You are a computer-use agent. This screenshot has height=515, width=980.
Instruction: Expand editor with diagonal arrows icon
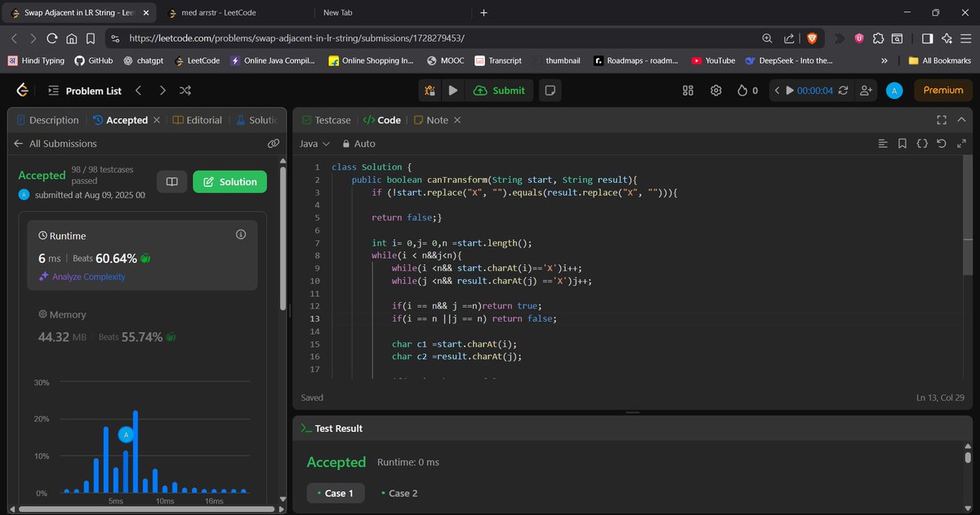pyautogui.click(x=960, y=144)
